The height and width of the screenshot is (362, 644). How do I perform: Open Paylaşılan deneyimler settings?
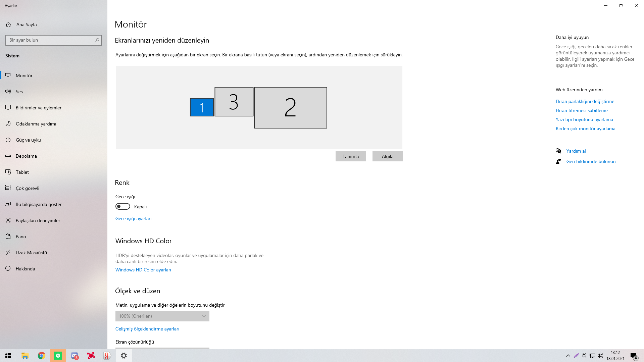pyautogui.click(x=54, y=220)
